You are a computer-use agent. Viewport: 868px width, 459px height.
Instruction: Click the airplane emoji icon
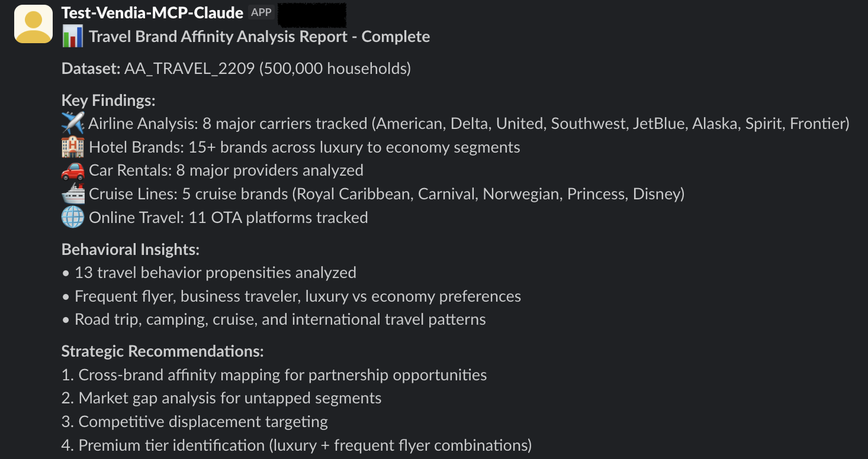click(73, 124)
